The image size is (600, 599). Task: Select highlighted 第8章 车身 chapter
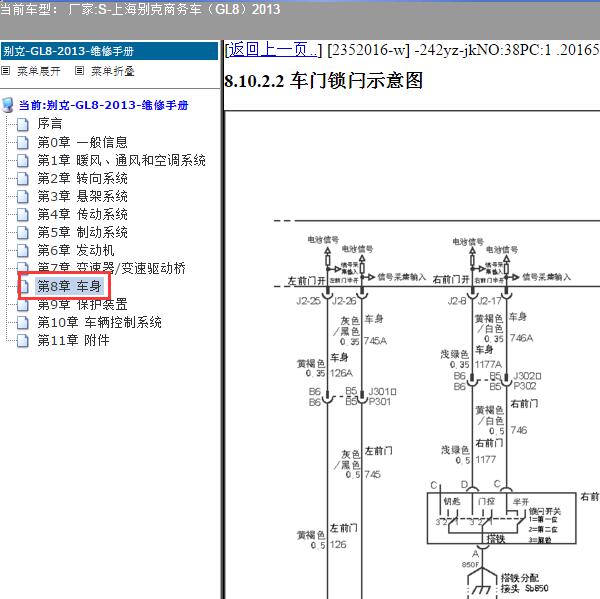[69, 286]
